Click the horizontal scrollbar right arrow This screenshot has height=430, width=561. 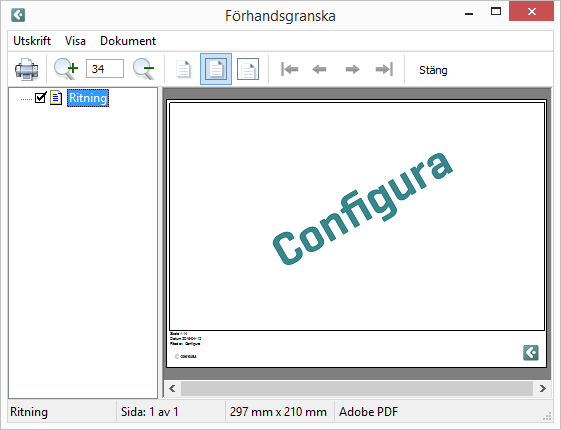tap(542, 389)
